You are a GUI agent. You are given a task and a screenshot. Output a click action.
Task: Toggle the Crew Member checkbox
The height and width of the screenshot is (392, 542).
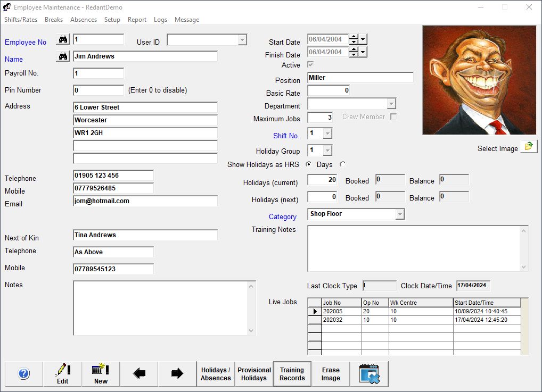point(393,117)
